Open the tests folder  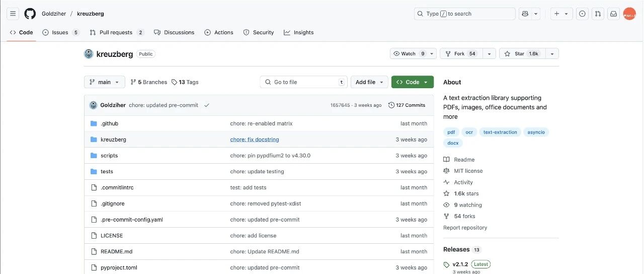point(107,171)
